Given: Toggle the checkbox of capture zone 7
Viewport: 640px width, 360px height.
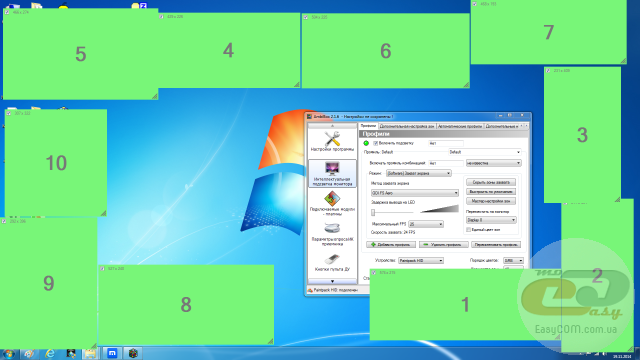Looking at the screenshot, I should 475,4.
